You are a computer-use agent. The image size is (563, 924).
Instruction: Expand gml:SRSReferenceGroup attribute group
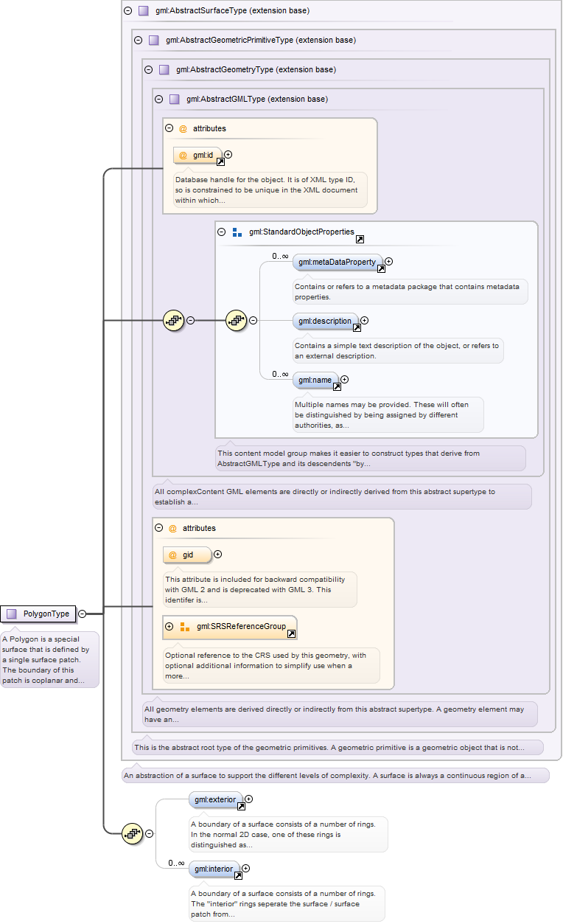[169, 626]
